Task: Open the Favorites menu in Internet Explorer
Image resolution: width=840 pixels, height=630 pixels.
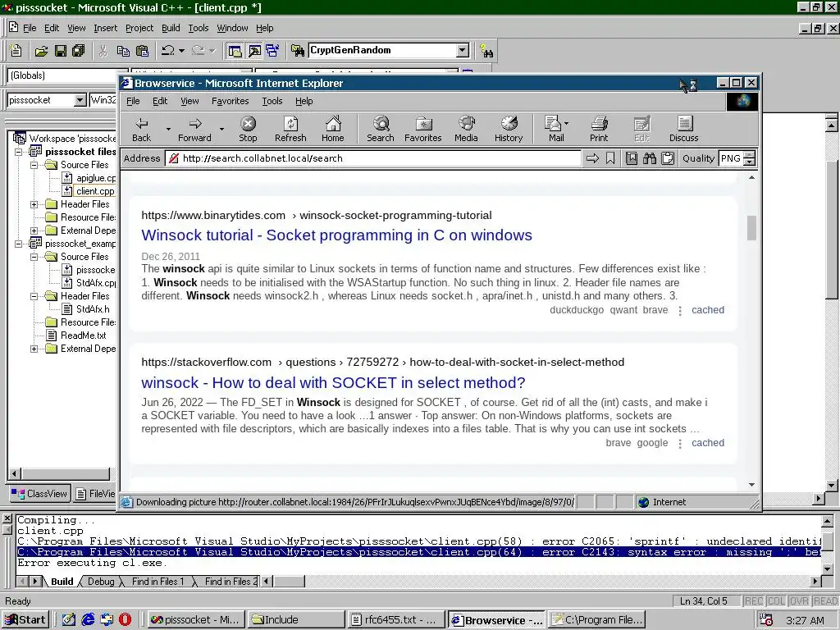Action: point(230,101)
